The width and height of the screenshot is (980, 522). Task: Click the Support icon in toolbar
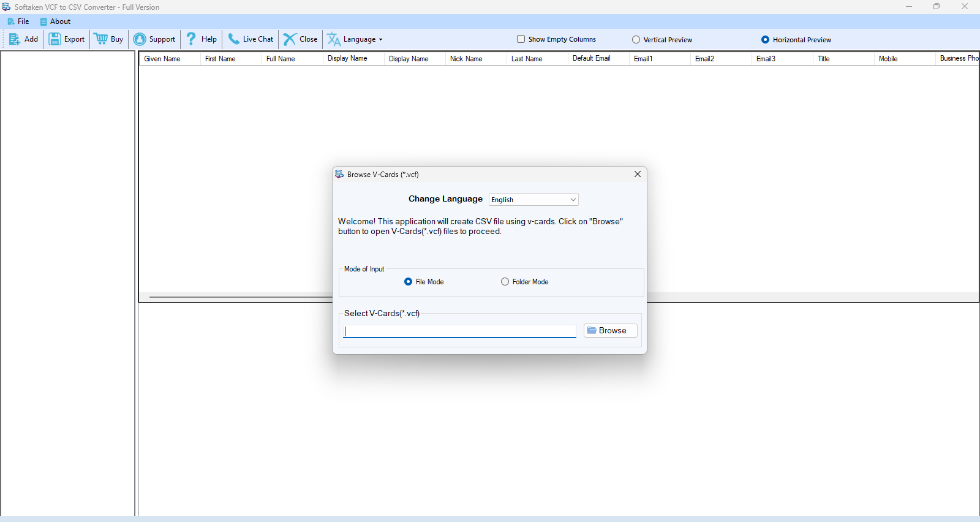(140, 39)
